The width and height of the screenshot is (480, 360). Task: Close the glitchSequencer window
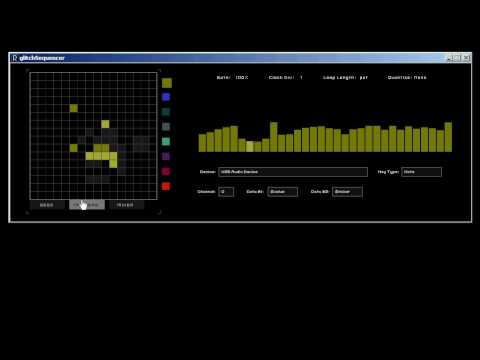(x=467, y=58)
